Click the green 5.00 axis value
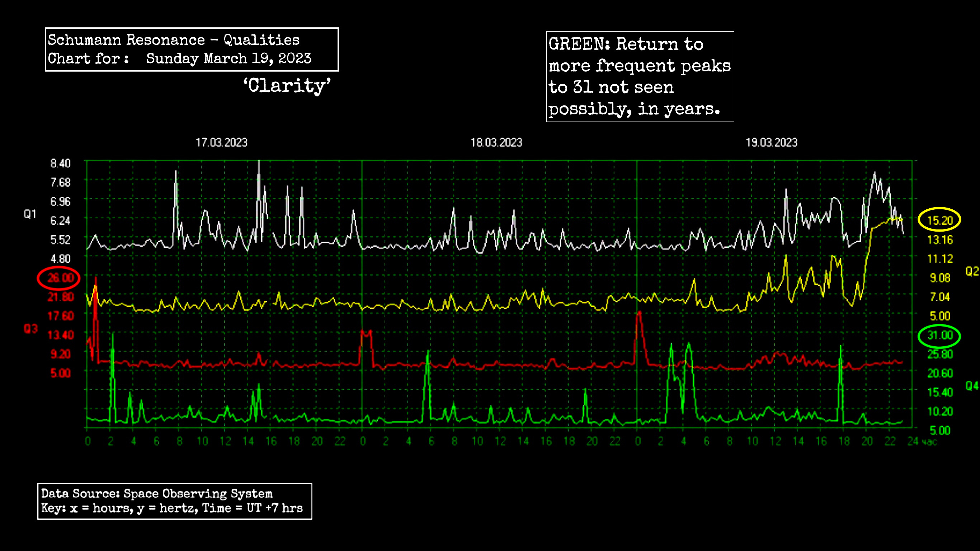 point(940,431)
